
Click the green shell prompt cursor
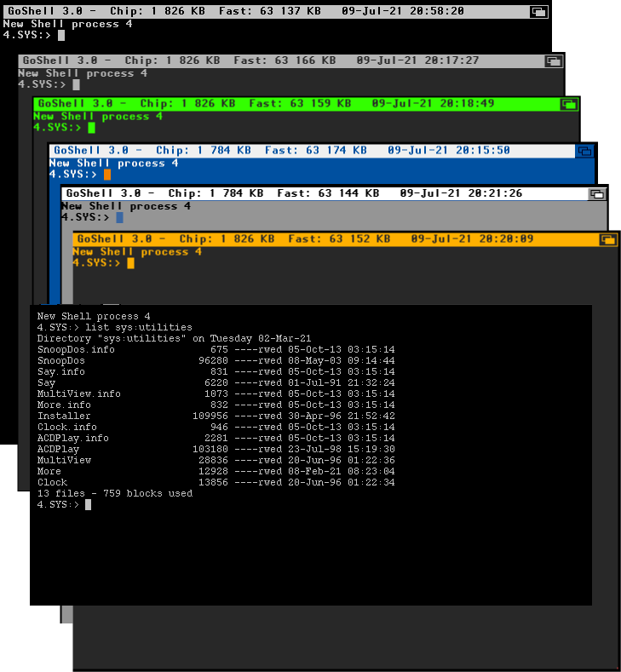[x=92, y=128]
